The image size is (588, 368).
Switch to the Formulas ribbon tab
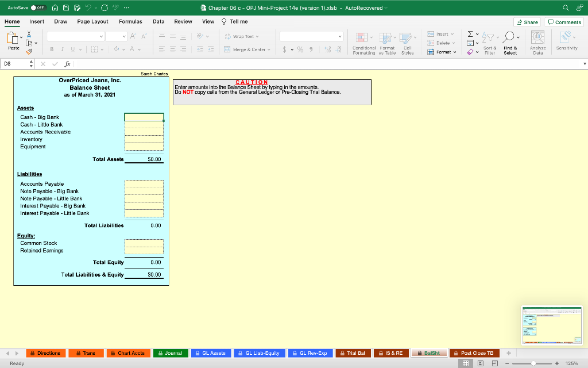click(x=130, y=21)
